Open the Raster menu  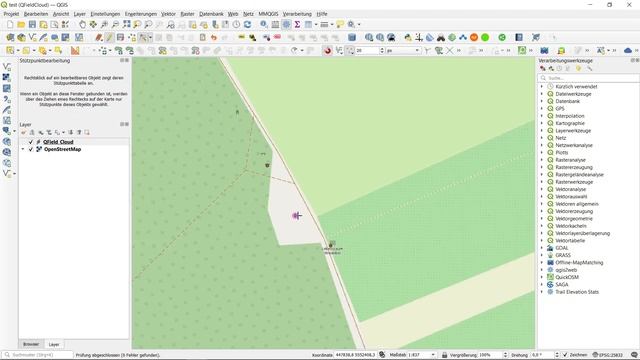(187, 14)
